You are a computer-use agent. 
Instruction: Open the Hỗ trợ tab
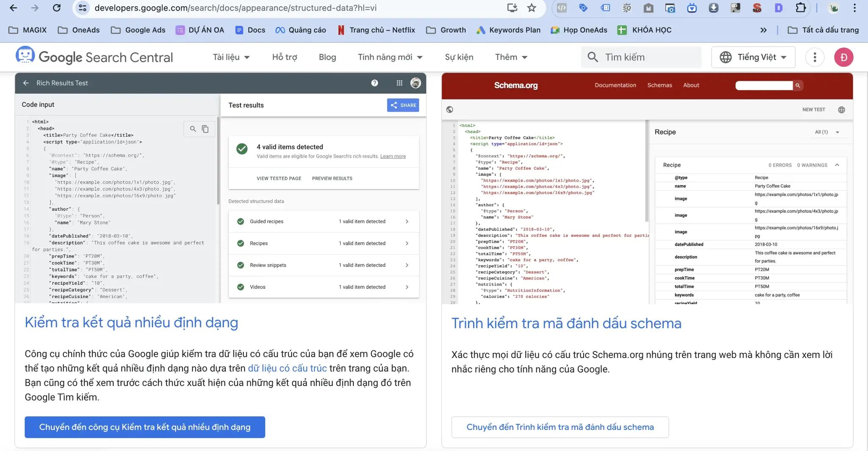pos(284,57)
